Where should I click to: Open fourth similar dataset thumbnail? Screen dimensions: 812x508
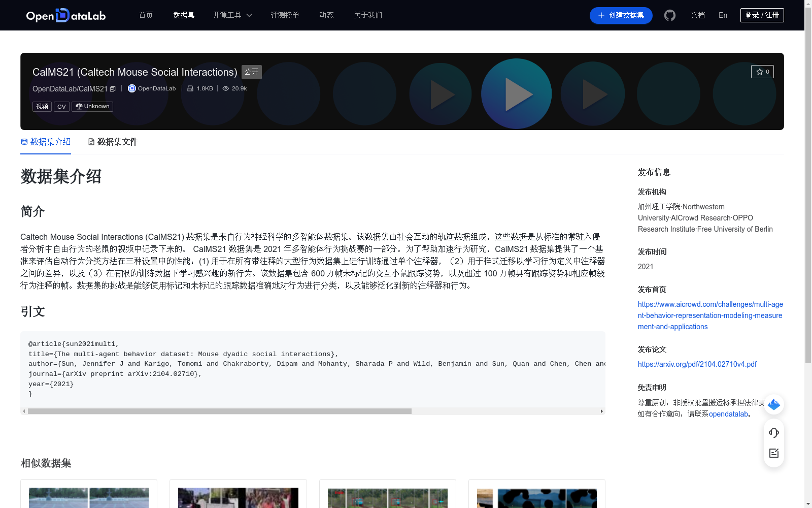pyautogui.click(x=537, y=498)
